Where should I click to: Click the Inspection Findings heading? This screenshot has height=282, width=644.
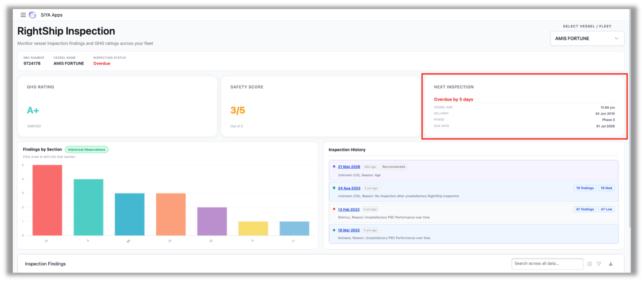click(x=45, y=264)
